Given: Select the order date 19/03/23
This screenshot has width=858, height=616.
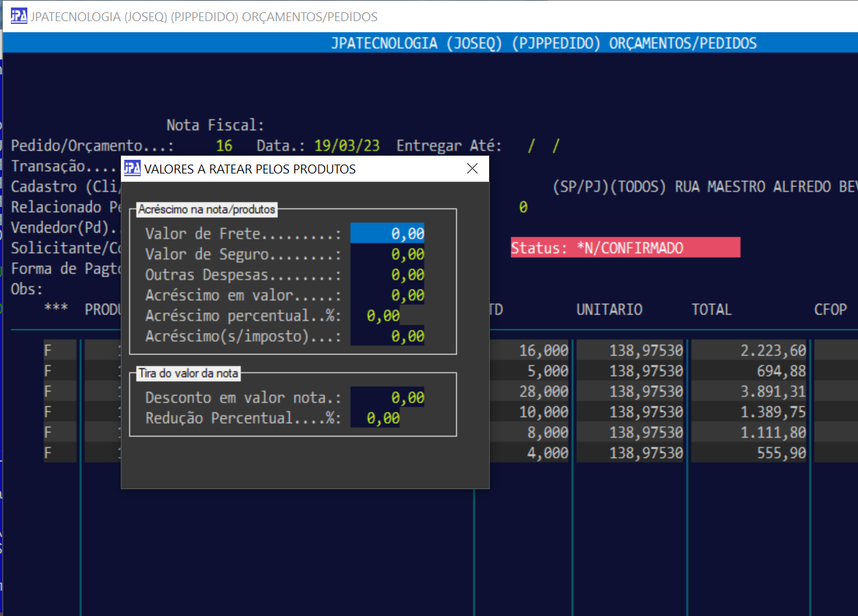Looking at the screenshot, I should [346, 146].
